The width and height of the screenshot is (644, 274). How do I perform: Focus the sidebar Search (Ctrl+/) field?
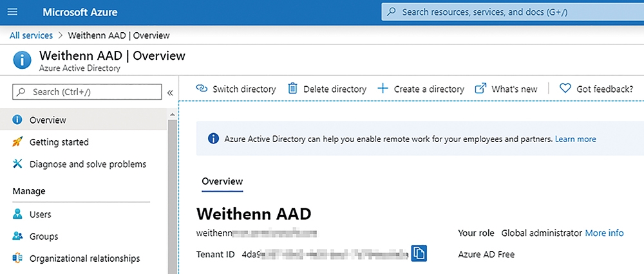87,92
